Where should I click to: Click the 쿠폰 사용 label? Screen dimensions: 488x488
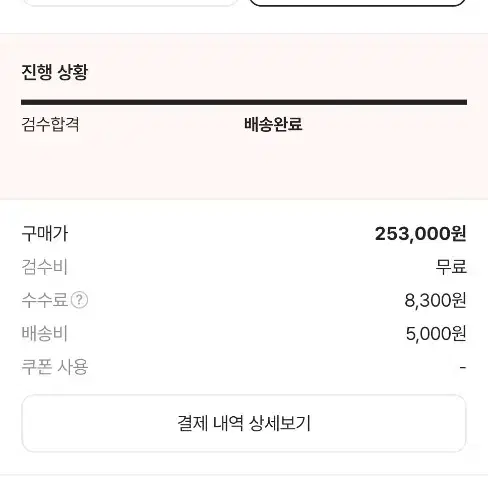(x=55, y=367)
